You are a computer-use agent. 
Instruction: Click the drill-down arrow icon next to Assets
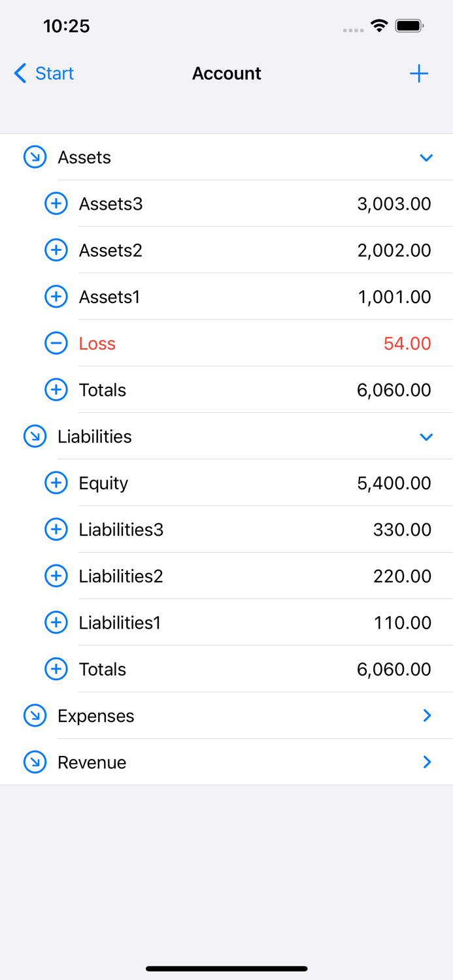(35, 157)
